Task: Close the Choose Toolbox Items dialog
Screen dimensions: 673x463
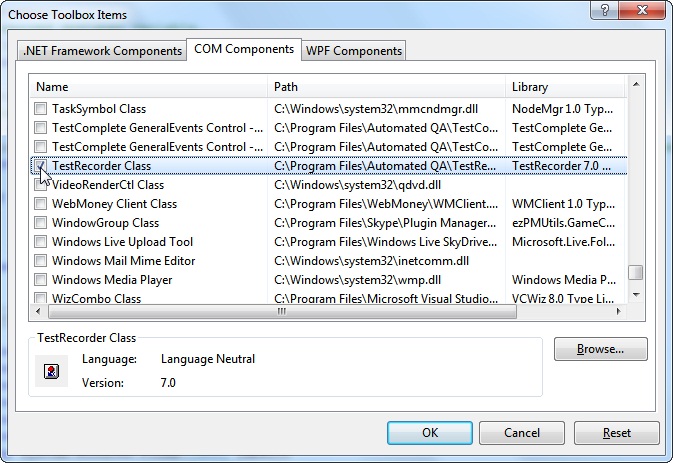Action: 640,10
